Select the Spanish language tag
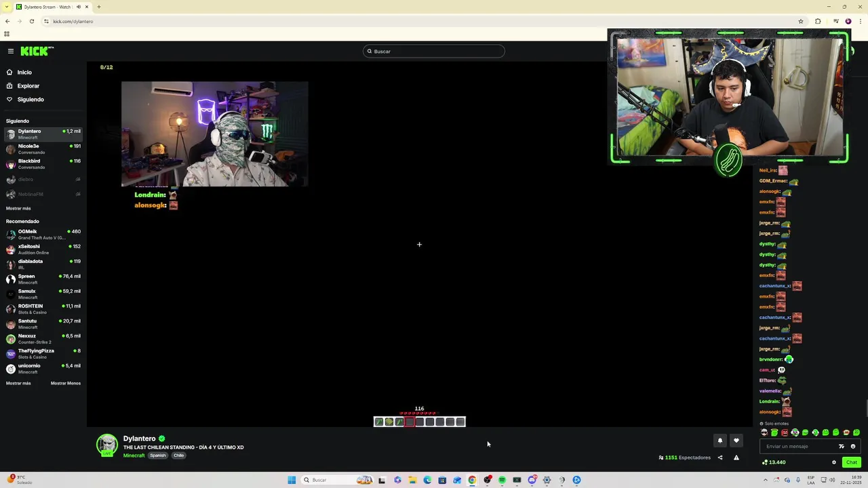Viewport: 868px width, 488px height. (x=158, y=455)
